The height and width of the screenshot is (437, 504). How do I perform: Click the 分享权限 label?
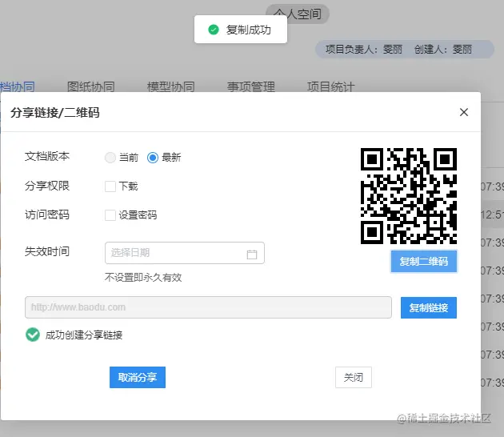tap(47, 186)
